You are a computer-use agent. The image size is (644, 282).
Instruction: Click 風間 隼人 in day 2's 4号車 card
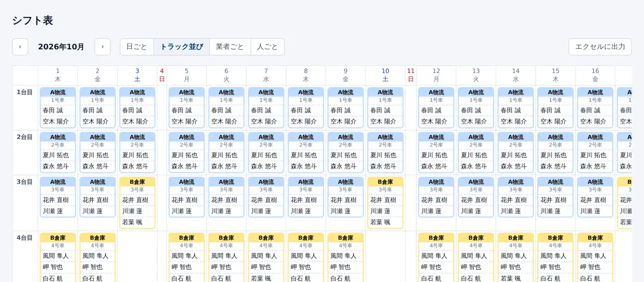[96, 256]
